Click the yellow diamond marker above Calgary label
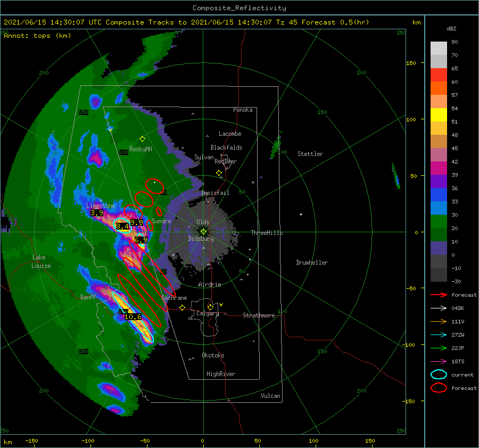The height and width of the screenshot is (448, 479). 210,307
